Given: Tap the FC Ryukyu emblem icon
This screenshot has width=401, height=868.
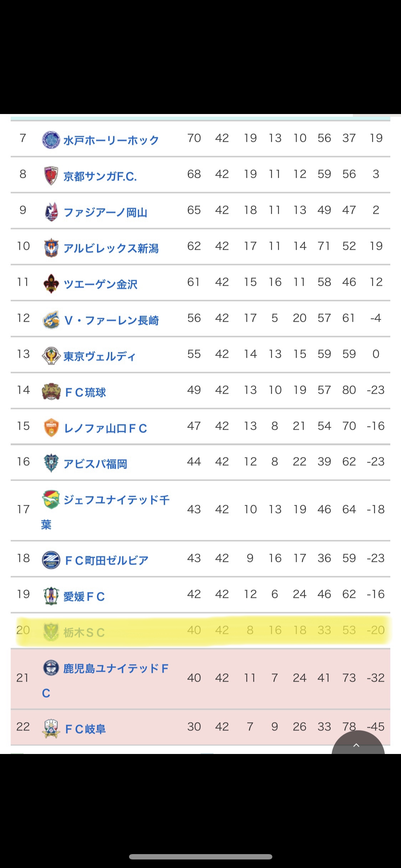Looking at the screenshot, I should (x=51, y=392).
